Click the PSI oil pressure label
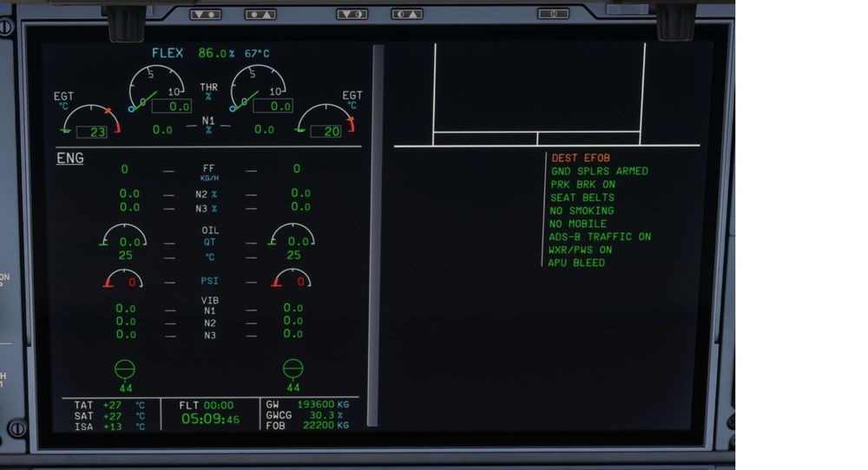 209,281
